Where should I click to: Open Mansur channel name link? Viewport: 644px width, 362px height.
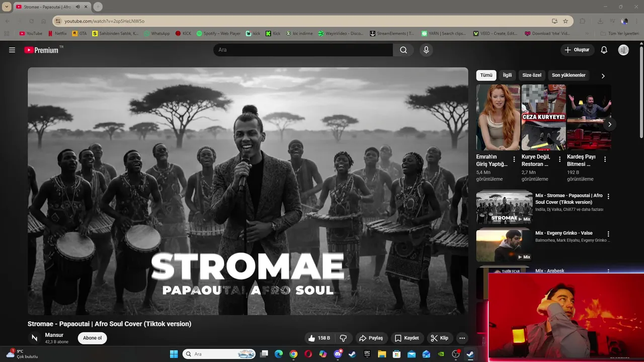tap(54, 335)
